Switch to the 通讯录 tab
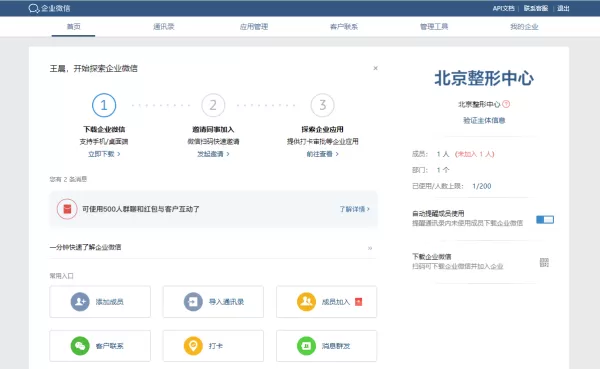This screenshot has height=369, width=600. tap(164, 26)
